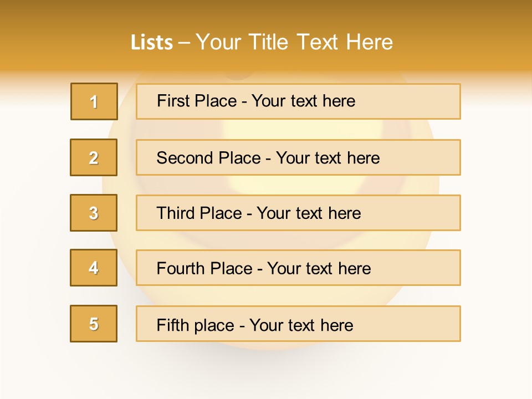Select the number 4 box
The height and width of the screenshot is (399, 532).
click(x=94, y=268)
